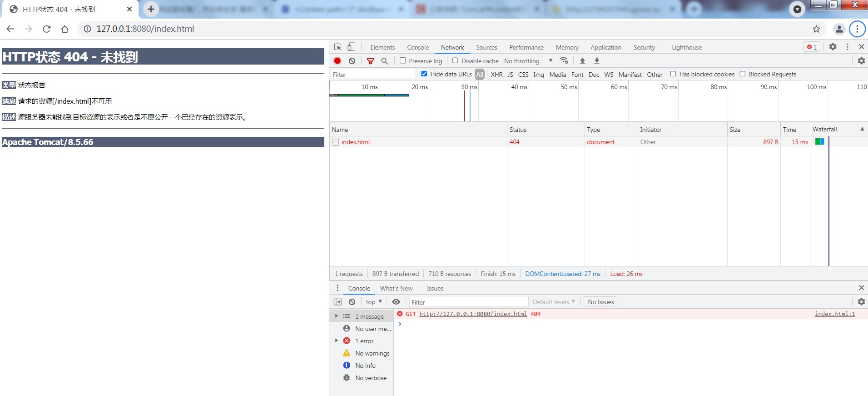Open the 404 URL in console
The width and height of the screenshot is (868, 396).
tap(473, 314)
